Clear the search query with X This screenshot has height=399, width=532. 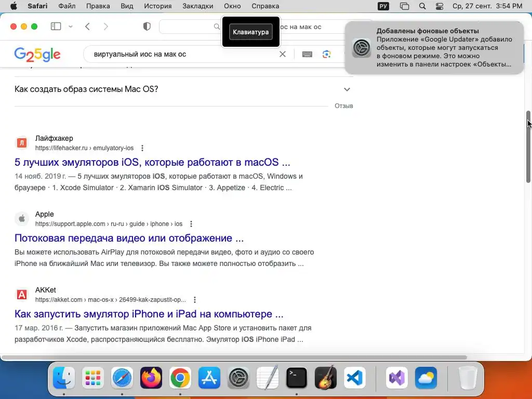pyautogui.click(x=282, y=54)
